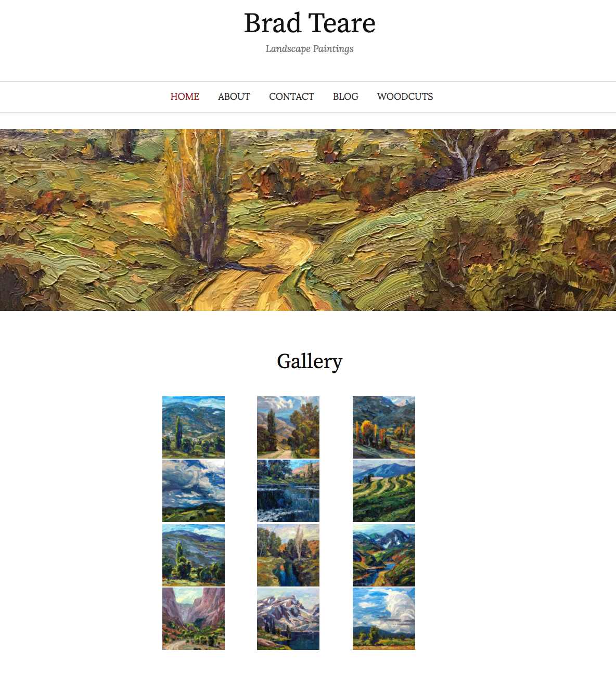Go to the ABOUT page
The width and height of the screenshot is (616, 678).
tap(234, 97)
